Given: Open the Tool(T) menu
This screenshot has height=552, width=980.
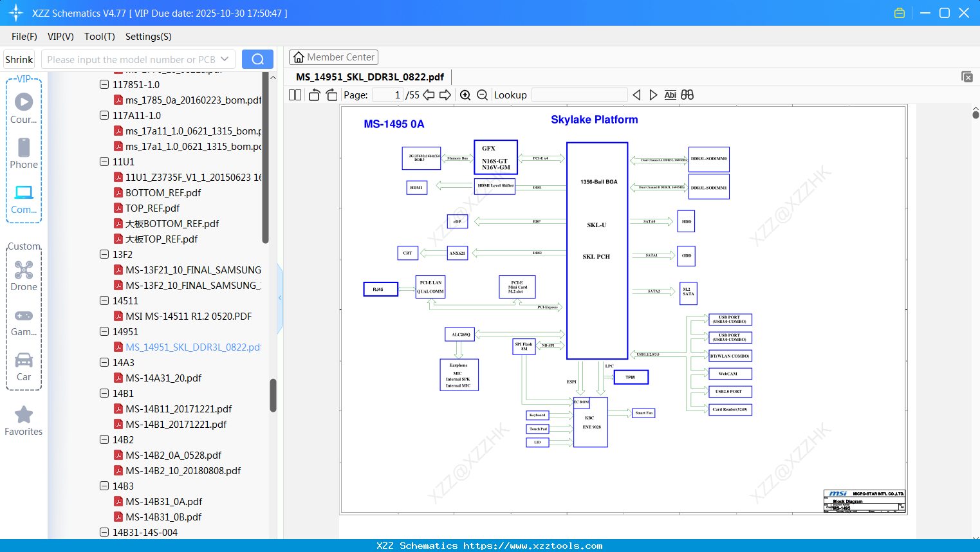Looking at the screenshot, I should (x=100, y=36).
